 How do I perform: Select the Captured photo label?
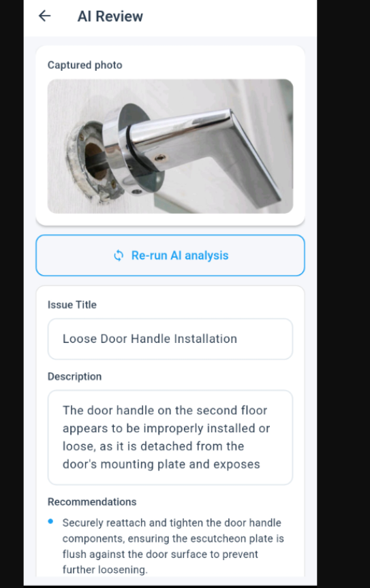[85, 65]
